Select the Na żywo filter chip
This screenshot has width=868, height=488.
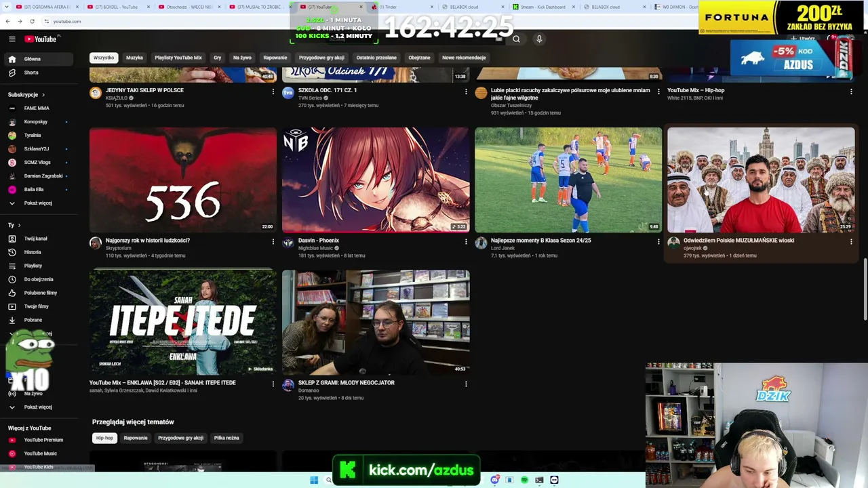(242, 58)
